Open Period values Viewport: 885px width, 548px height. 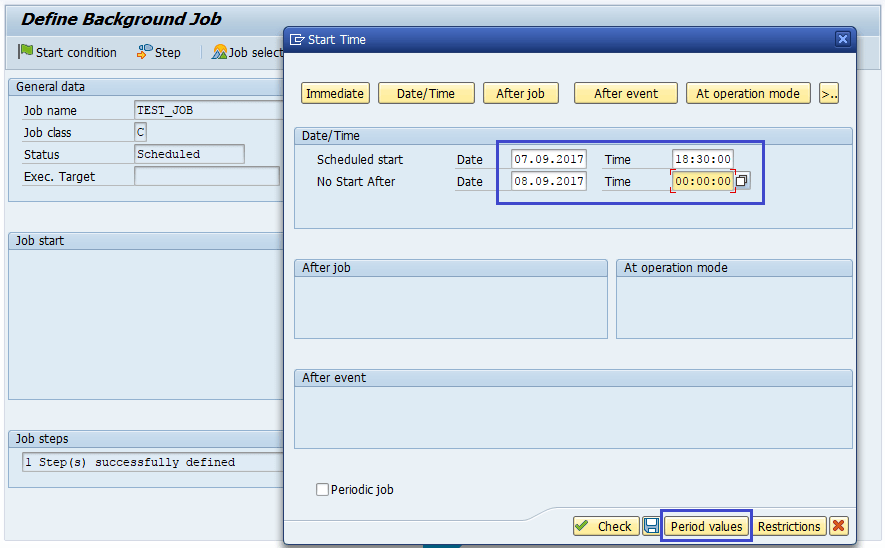(706, 526)
